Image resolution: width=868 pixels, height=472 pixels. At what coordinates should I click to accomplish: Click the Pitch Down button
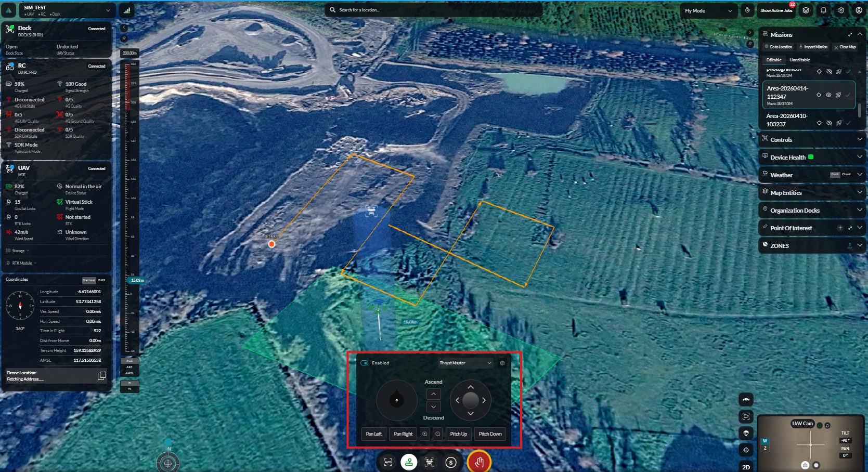(x=490, y=434)
